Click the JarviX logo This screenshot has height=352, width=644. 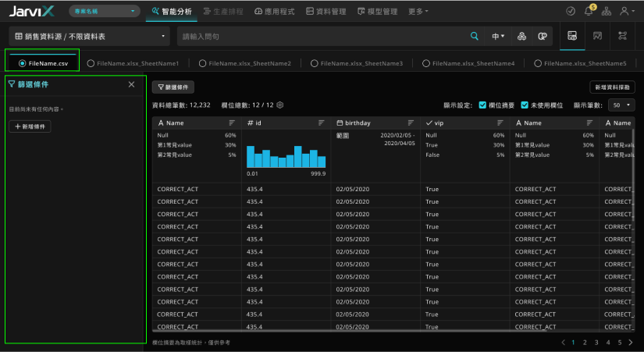click(32, 11)
